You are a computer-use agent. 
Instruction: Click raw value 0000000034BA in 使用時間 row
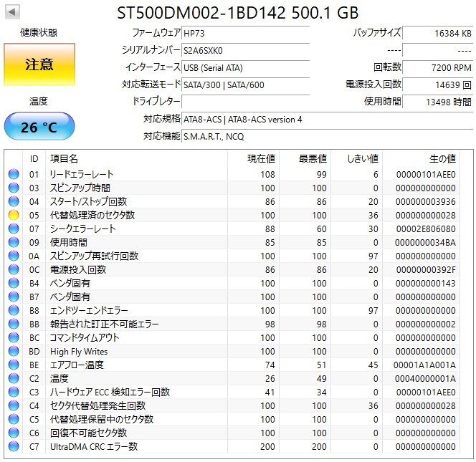(425, 242)
